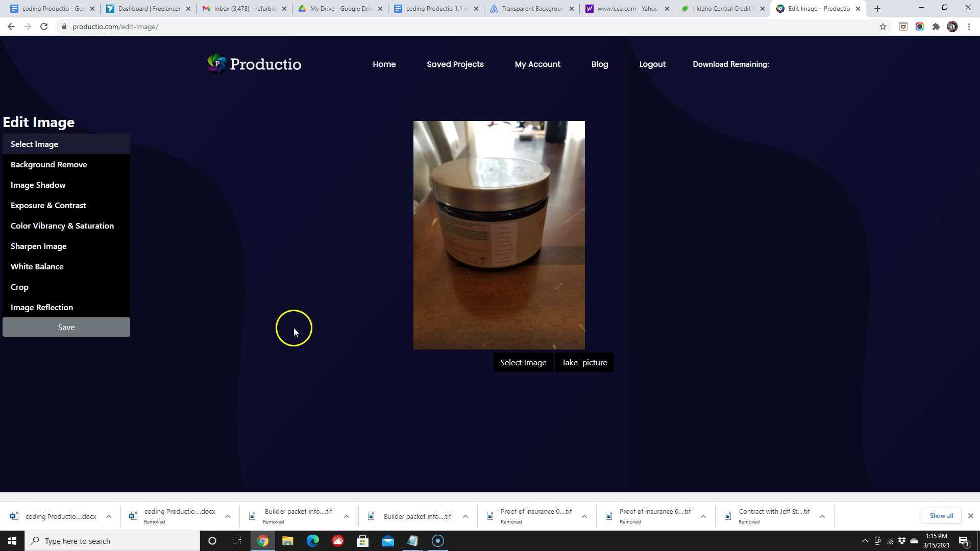Open Chrome three-dot menu
Viewport: 980px width, 551px height.
click(969, 27)
